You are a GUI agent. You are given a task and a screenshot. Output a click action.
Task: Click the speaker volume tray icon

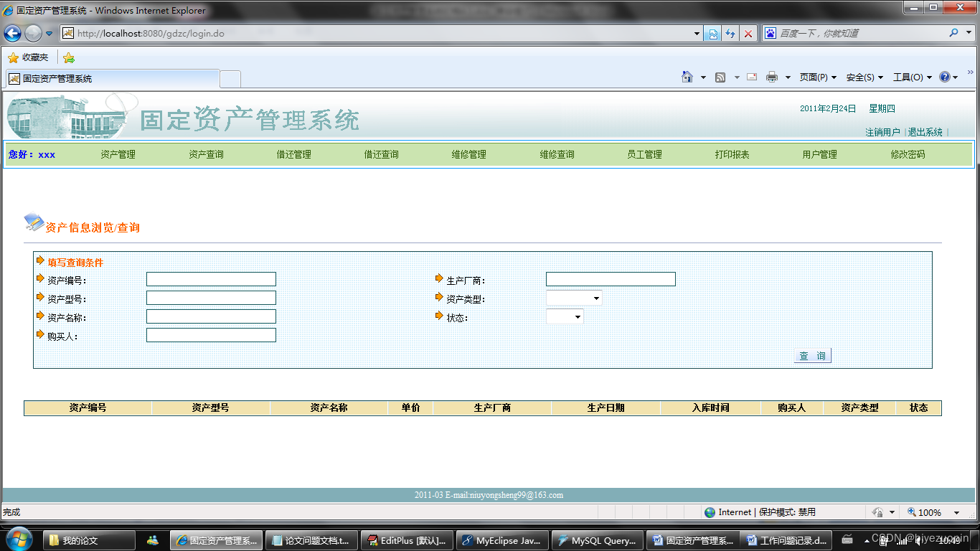(918, 540)
